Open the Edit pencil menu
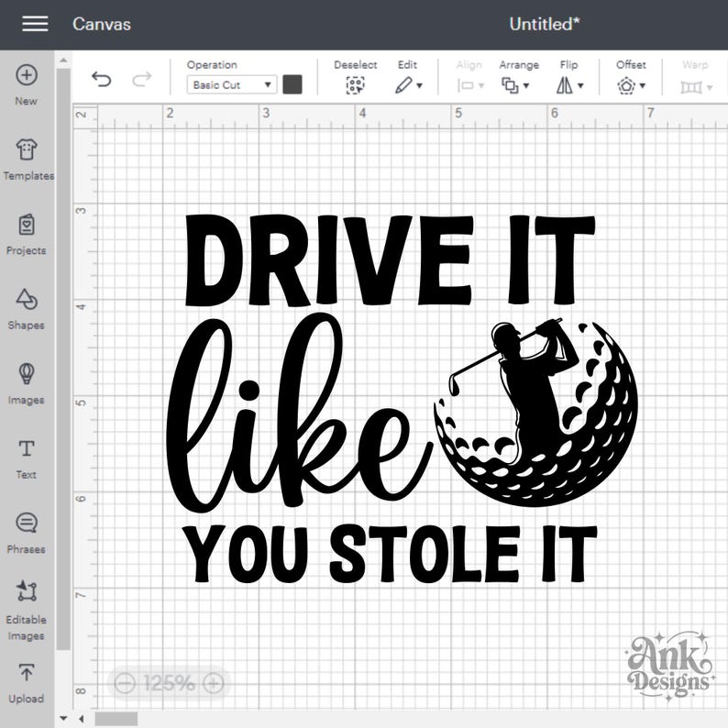 (408, 85)
